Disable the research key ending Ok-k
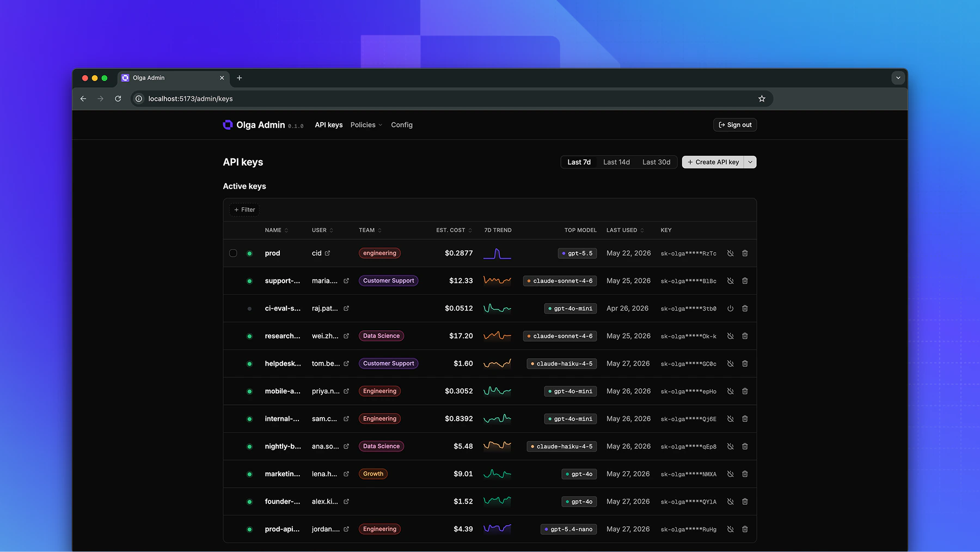The width and height of the screenshot is (980, 552). 730,336
